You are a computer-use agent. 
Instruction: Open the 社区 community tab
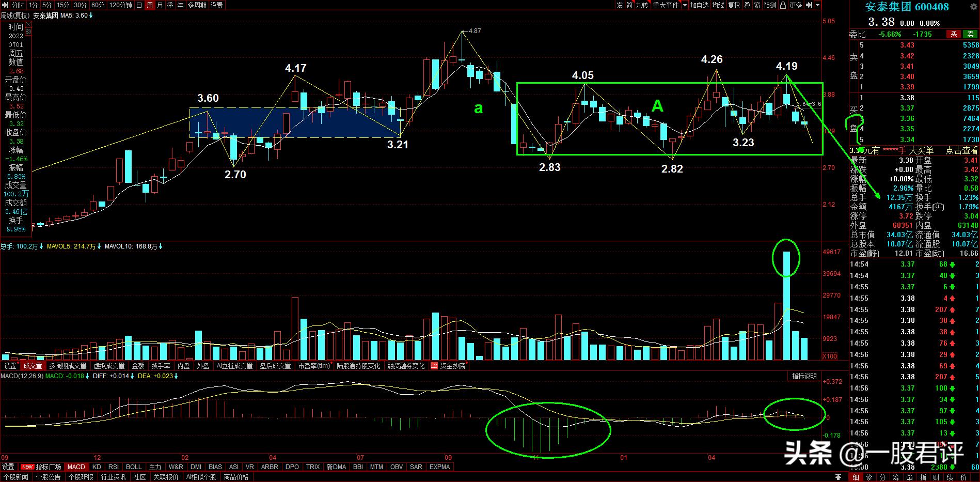click(139, 477)
